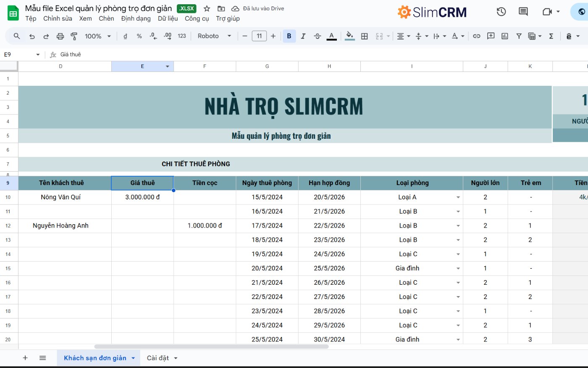Switch to the Cài đặt sheet tab
This screenshot has width=588, height=368.
point(158,357)
